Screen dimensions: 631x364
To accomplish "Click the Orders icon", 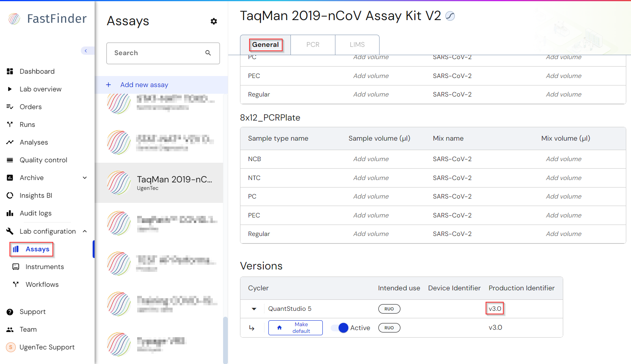I will (10, 107).
